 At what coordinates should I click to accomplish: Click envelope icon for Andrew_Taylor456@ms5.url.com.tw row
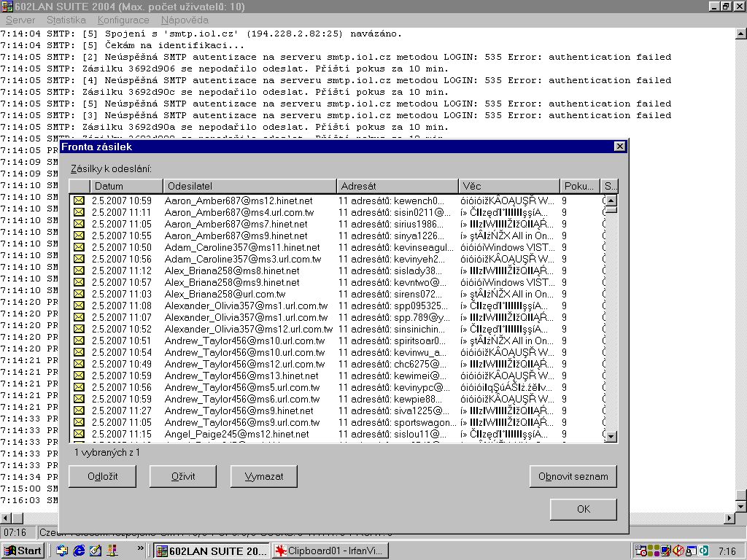[x=79, y=388]
